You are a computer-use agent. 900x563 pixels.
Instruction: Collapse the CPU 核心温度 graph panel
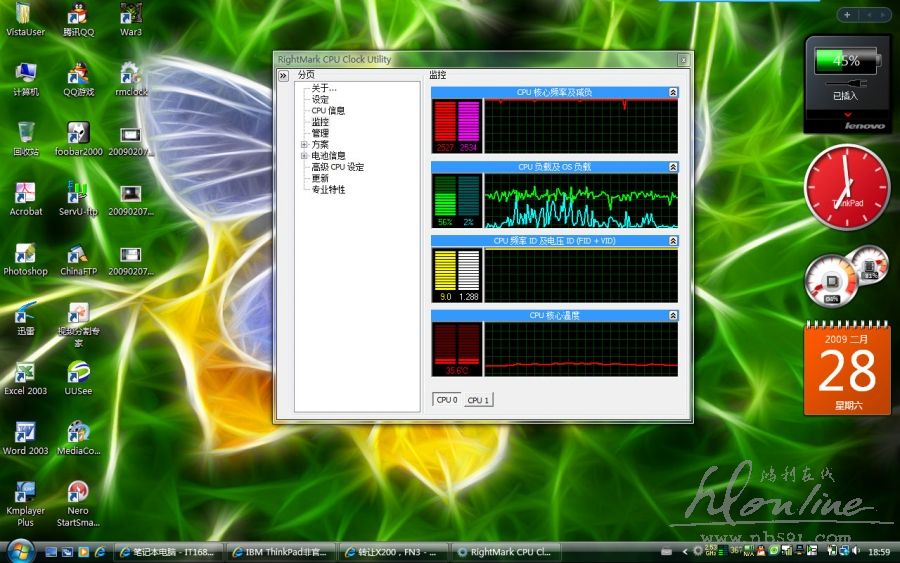[673, 315]
